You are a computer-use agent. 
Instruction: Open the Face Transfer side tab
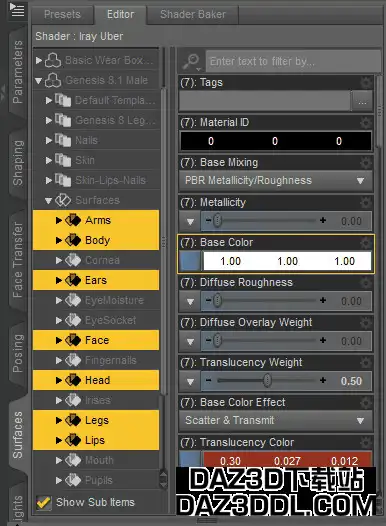(17, 260)
